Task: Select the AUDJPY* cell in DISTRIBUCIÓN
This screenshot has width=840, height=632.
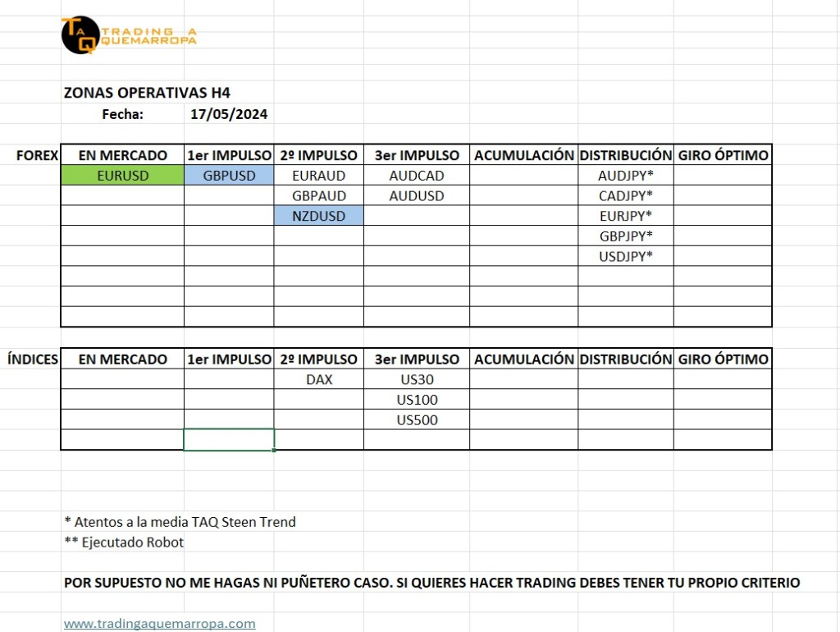Action: tap(625, 175)
